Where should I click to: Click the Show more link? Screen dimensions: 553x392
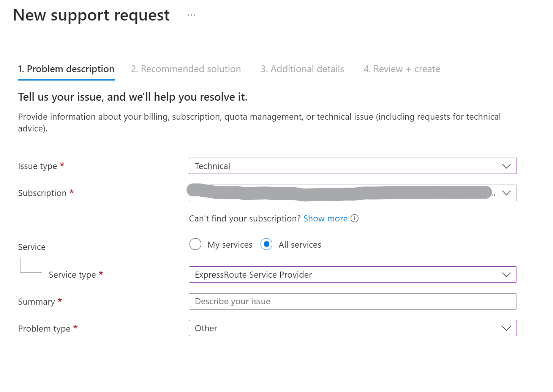pos(325,219)
